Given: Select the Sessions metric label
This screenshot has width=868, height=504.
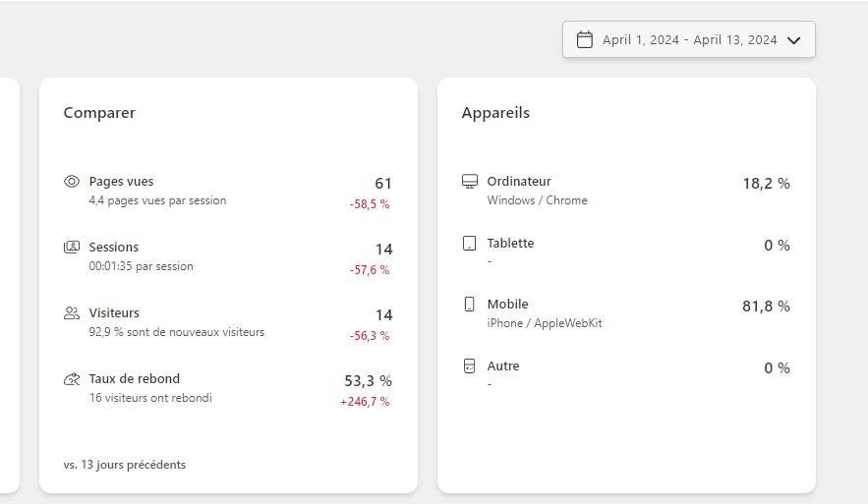Looking at the screenshot, I should pos(113,248).
